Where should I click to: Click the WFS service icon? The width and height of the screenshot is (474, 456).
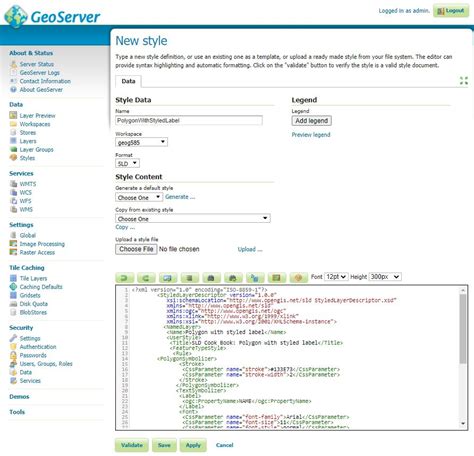pos(13,201)
